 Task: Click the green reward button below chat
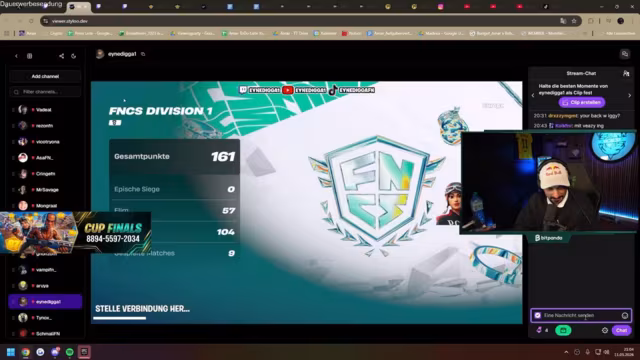(x=563, y=330)
